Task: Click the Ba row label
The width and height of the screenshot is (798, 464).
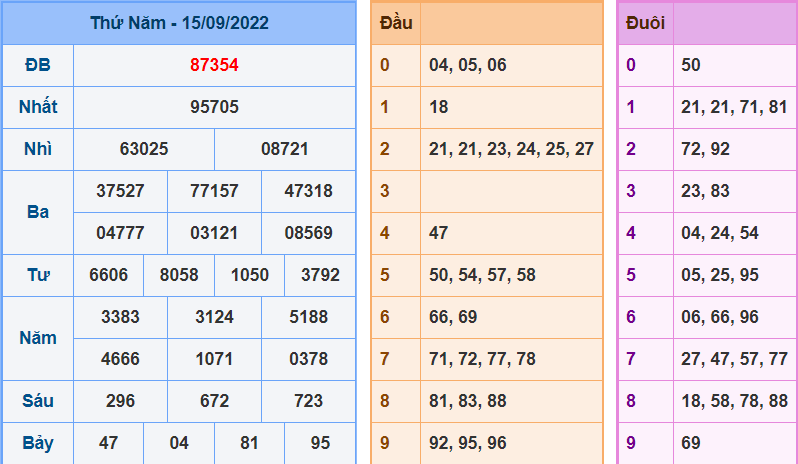Action: 38,212
